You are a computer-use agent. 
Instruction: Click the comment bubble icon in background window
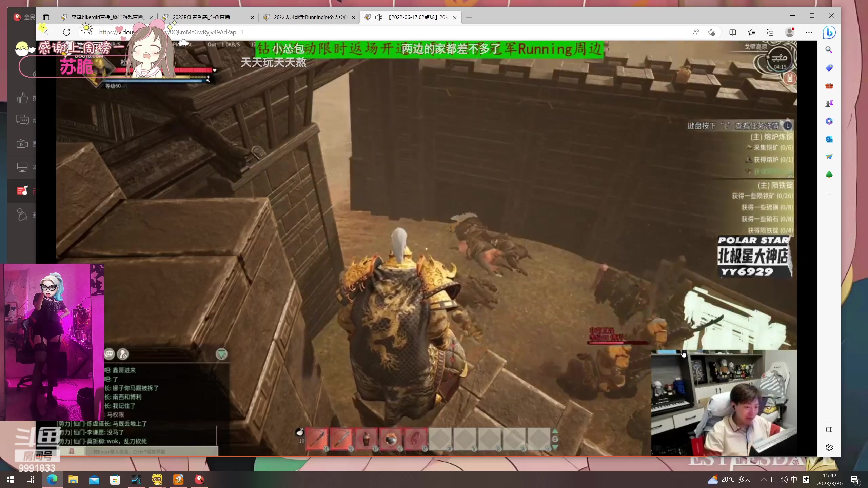point(22,120)
